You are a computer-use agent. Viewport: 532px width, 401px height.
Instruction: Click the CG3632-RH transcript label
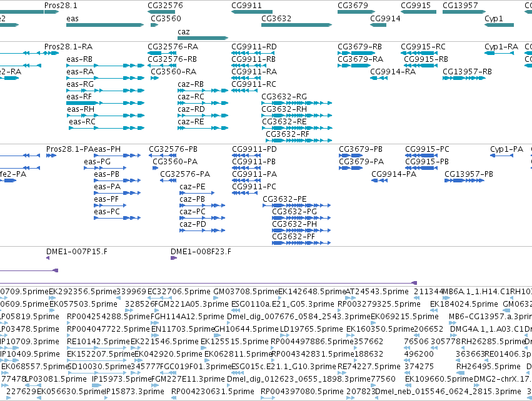point(284,109)
